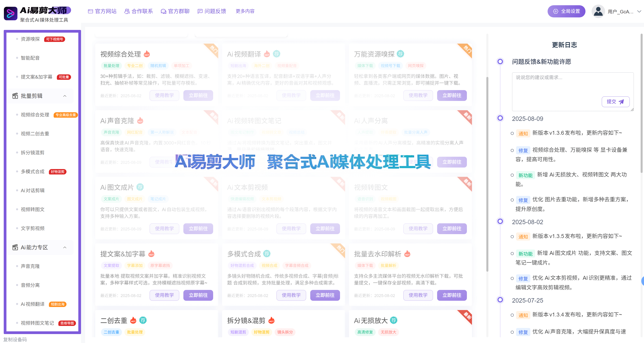Click the Ai能力专区 clapperboard icon
Viewport: 644px width, 343px height.
15,247
